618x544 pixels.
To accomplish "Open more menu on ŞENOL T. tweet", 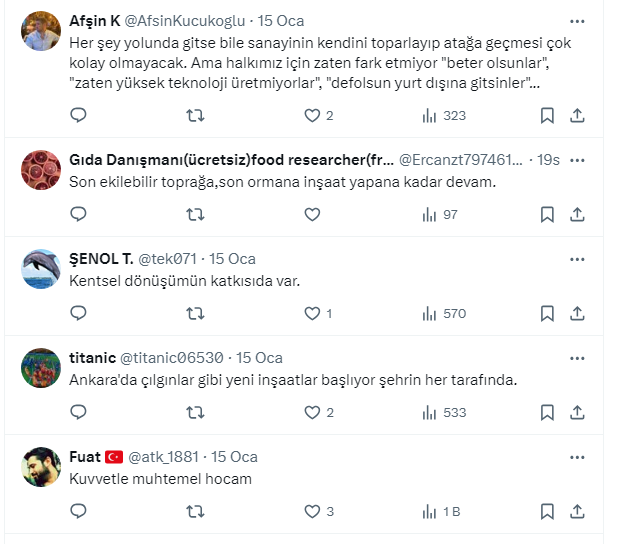I will point(577,259).
